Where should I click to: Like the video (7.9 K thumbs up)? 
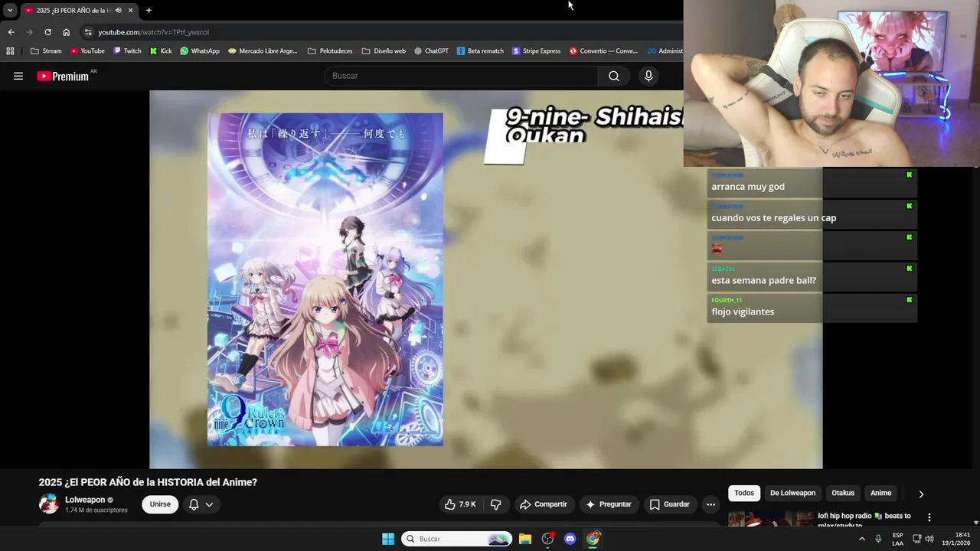[x=461, y=504]
